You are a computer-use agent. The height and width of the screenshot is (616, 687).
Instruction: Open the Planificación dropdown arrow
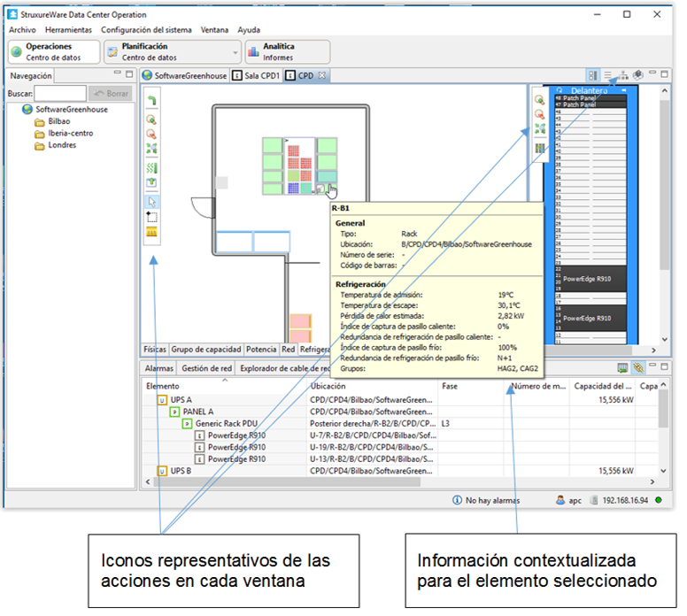point(235,52)
